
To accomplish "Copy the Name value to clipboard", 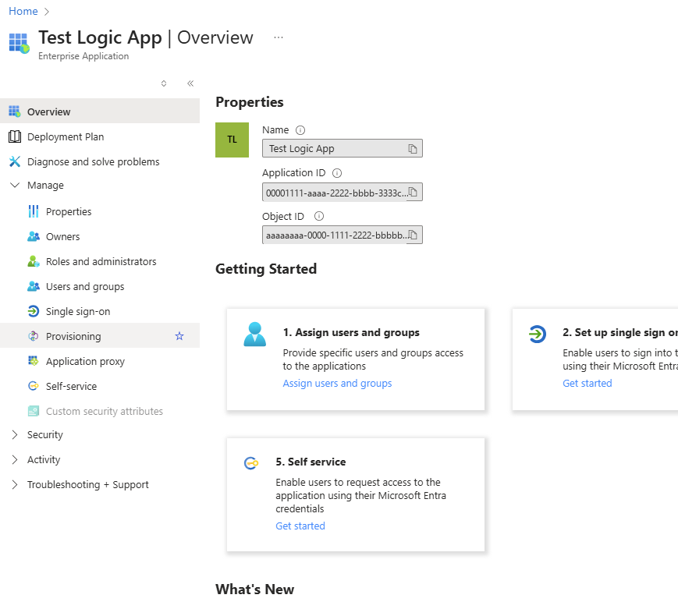I will [x=413, y=149].
